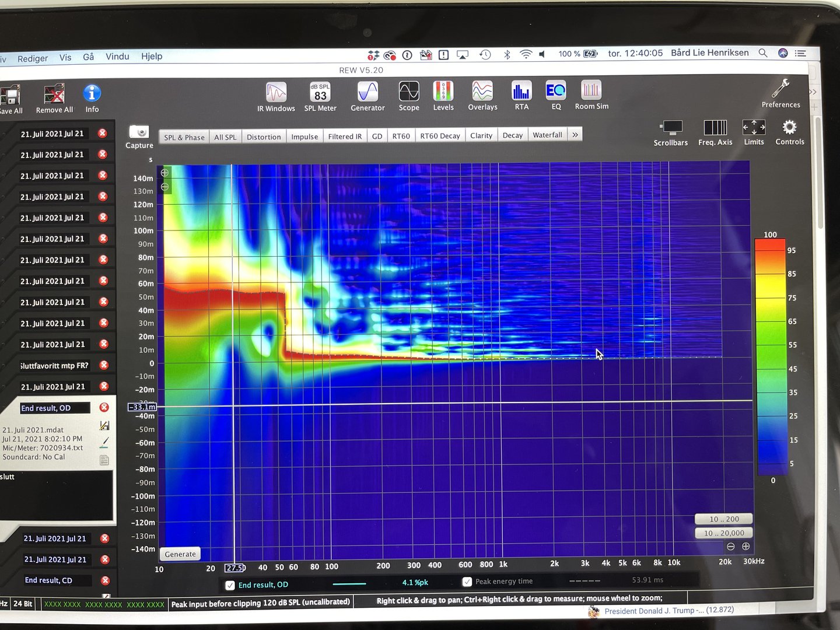840x630 pixels.
Task: Open the Scope tool
Action: (409, 92)
